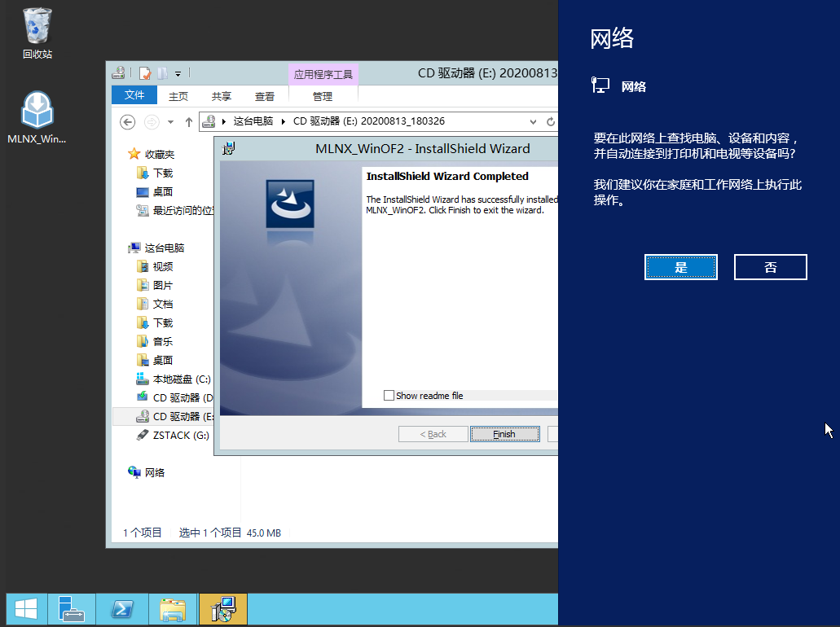Go up one folder level
Viewport: 840px width, 627px height.
189,122
